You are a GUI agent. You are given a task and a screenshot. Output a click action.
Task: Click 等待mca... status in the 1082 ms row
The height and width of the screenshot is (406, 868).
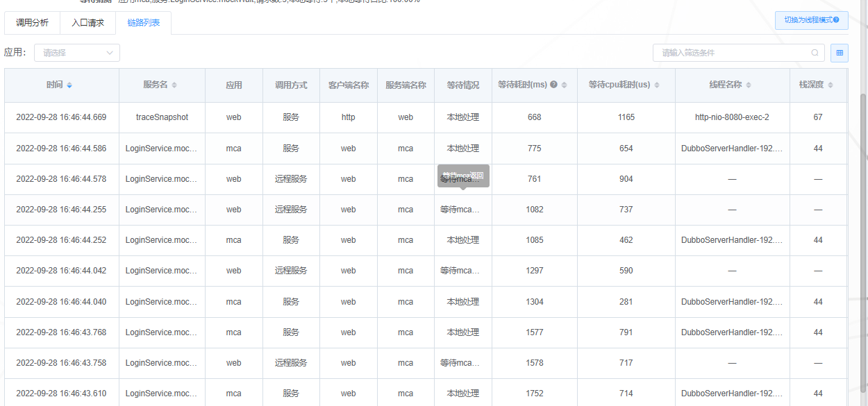click(460, 210)
